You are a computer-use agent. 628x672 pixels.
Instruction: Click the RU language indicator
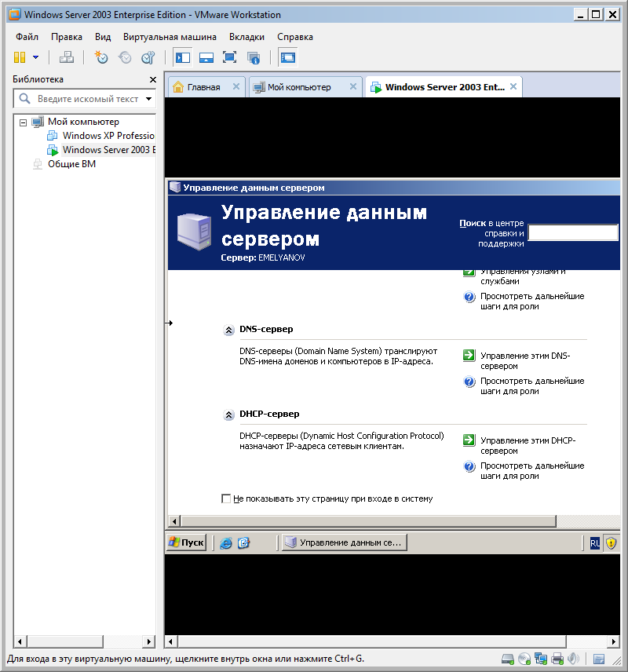click(x=594, y=543)
